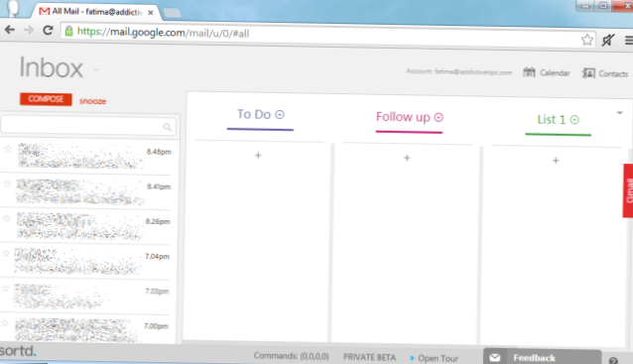Star the 8.26pm email

(x=7, y=218)
